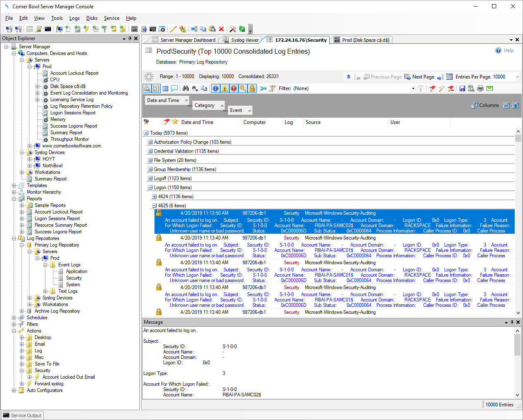Open the Filter dropdown arrow
The height and width of the screenshot is (420, 523).
point(413,88)
